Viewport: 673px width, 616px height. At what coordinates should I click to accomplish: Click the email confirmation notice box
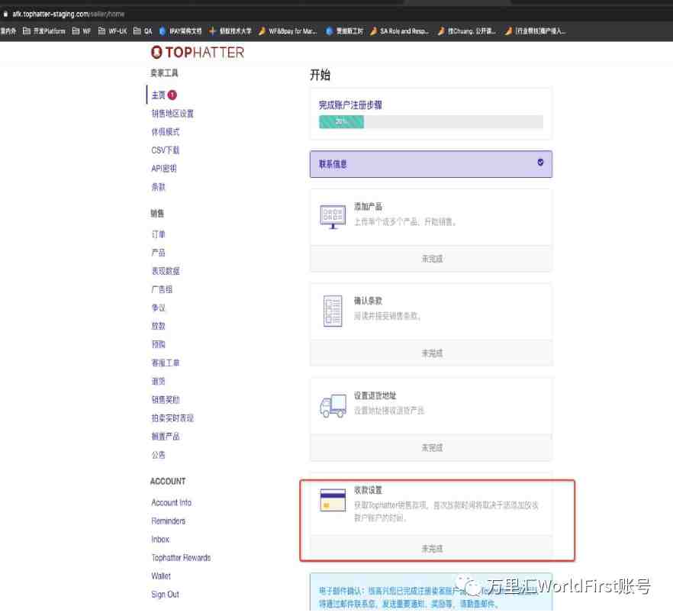431,592
